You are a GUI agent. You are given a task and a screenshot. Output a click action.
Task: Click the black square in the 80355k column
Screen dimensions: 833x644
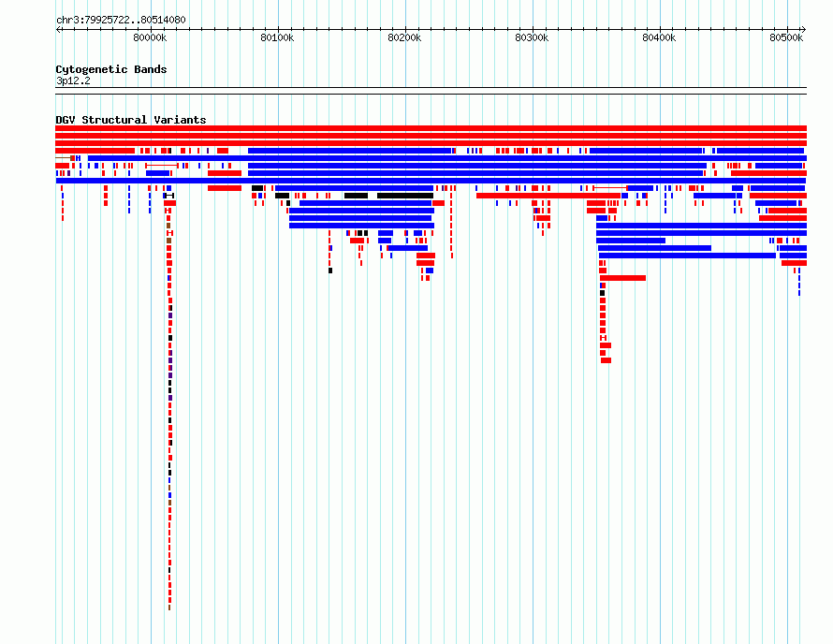(603, 293)
